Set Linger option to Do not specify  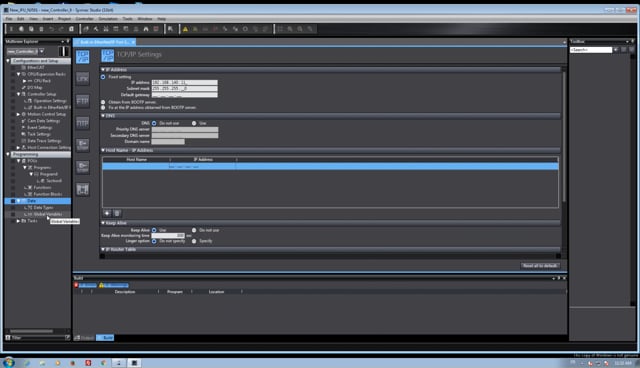tap(154, 241)
